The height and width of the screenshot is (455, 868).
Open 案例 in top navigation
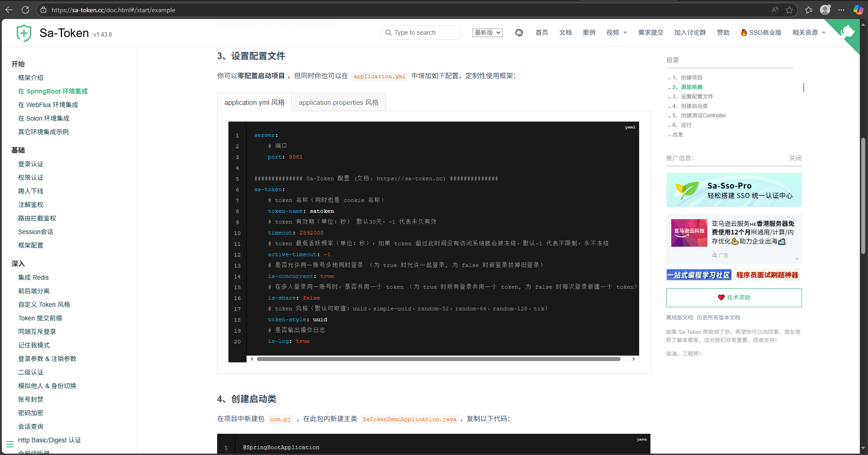[589, 33]
